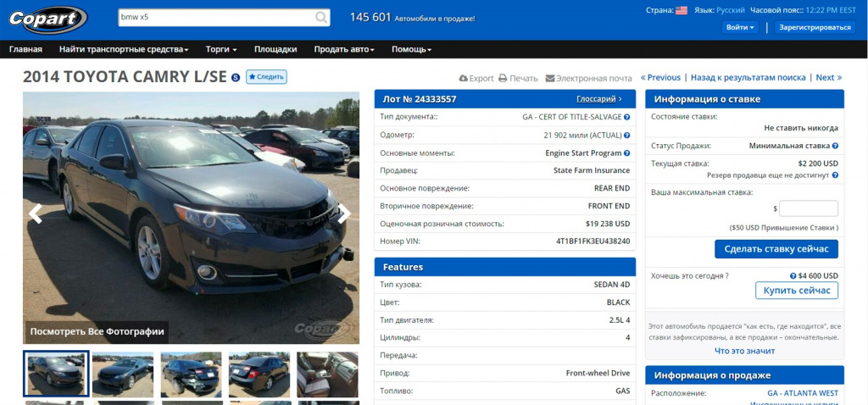This screenshot has height=405, width=868.
Task: Click the 2014 TOYOTA CAMRY L/SE title
Action: tap(125, 77)
